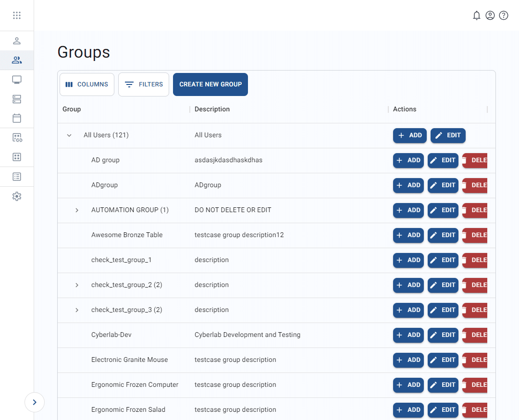Click EDIT on the All Users group
Viewport: 519px width, 420px height.
click(x=448, y=135)
